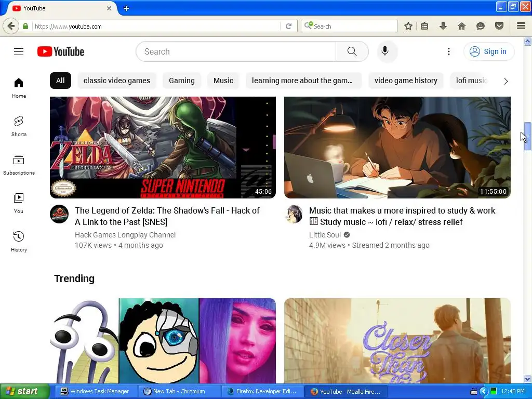Open Little Soul channel name link
This screenshot has width=532, height=399.
325,235
